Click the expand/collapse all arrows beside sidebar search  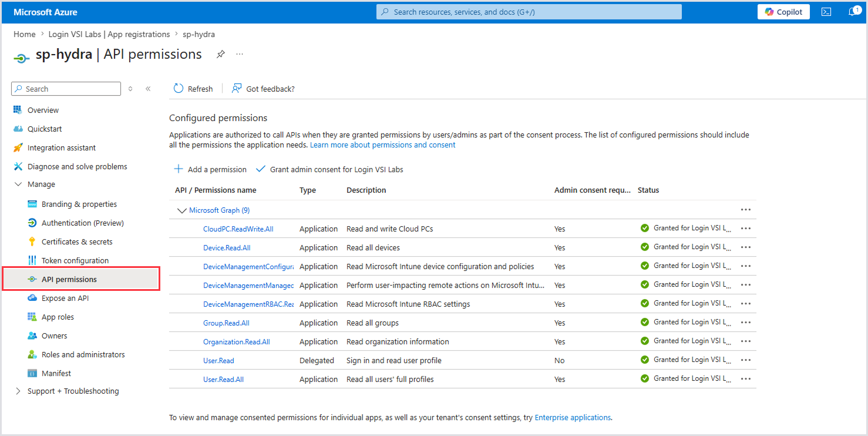[x=130, y=89]
